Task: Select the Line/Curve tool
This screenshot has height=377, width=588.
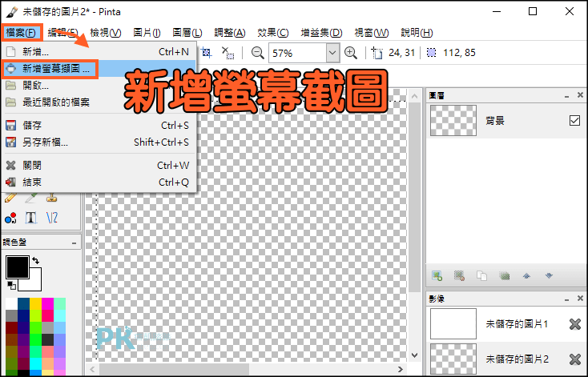Action: (x=52, y=218)
